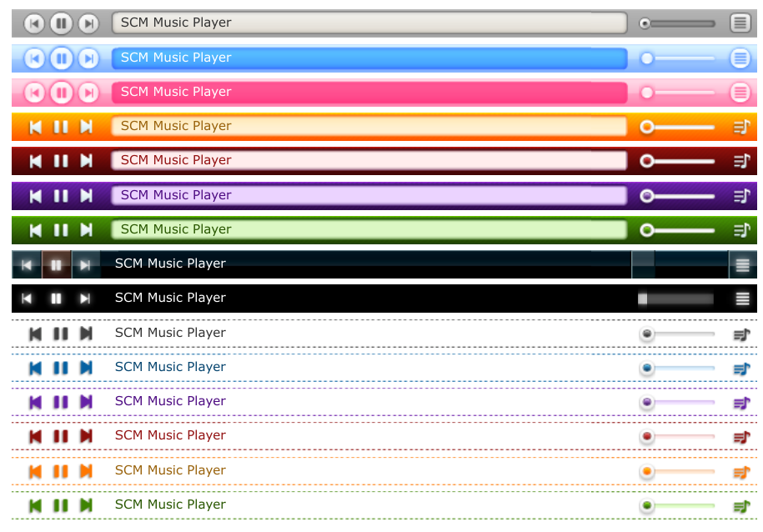Pause the red dashed-line player
This screenshot has height=532, width=763.
click(61, 436)
